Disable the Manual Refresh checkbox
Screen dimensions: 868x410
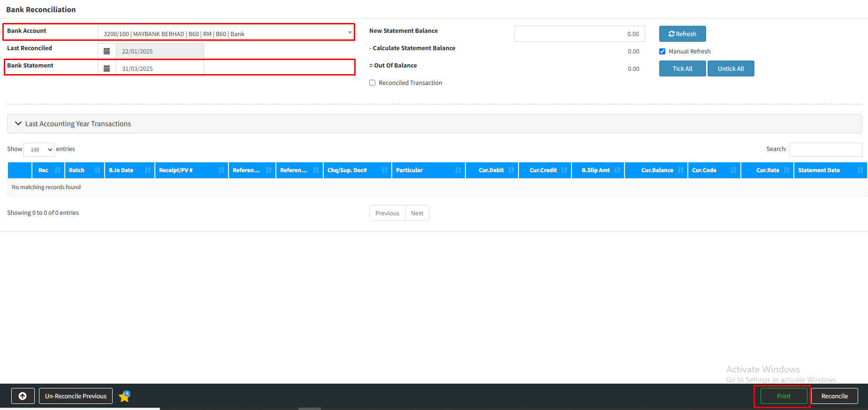point(662,52)
